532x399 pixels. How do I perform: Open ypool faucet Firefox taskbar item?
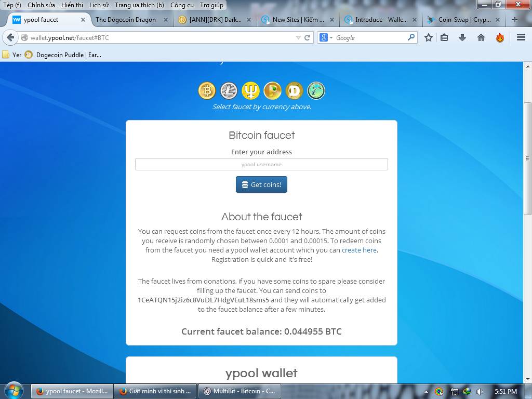[x=72, y=391]
